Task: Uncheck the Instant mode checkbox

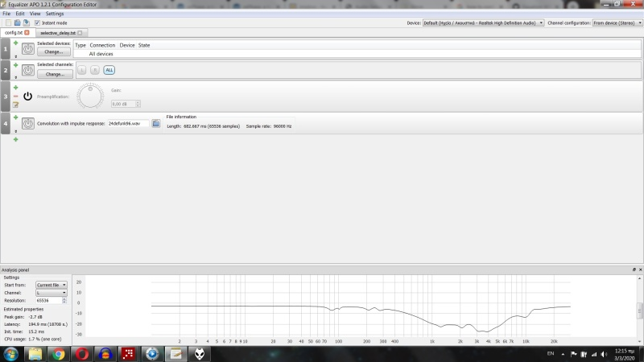Action: (37, 23)
